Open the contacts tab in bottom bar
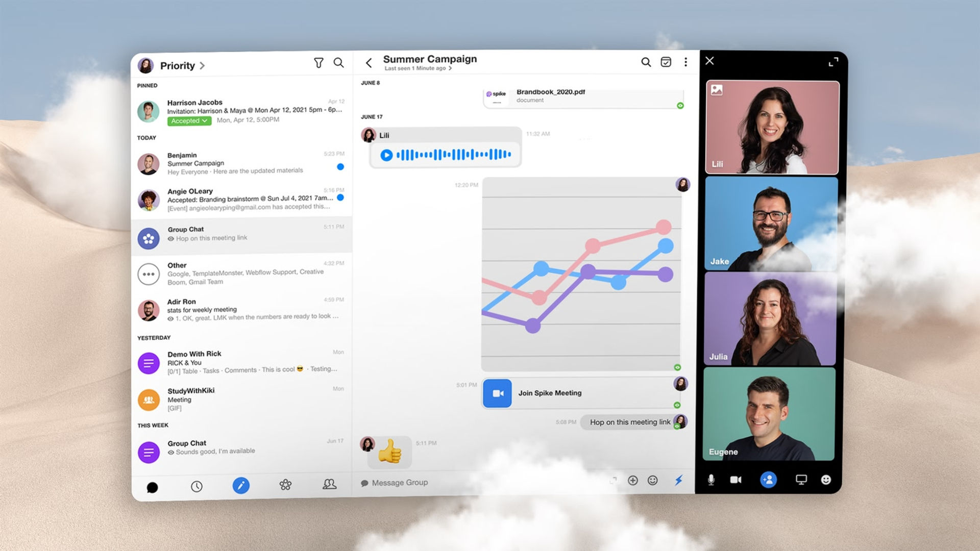This screenshot has width=980, height=551. [329, 484]
